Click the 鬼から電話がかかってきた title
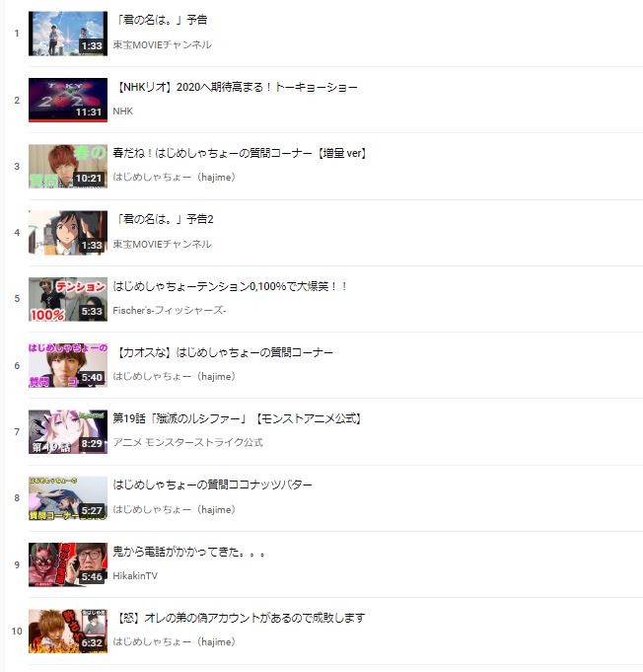The image size is (643, 672). pos(188,552)
